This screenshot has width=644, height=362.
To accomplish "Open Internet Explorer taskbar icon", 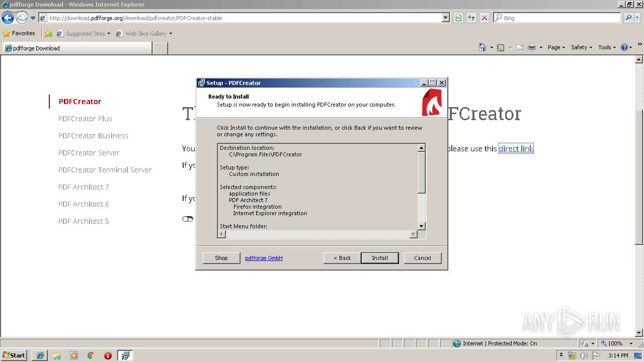I will [40, 355].
